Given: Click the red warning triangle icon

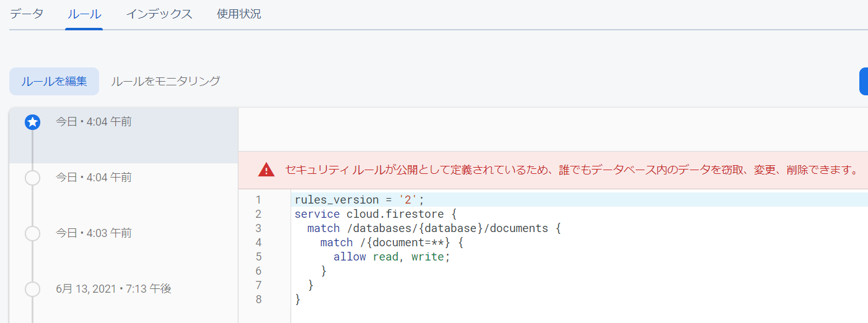Looking at the screenshot, I should pos(266,170).
